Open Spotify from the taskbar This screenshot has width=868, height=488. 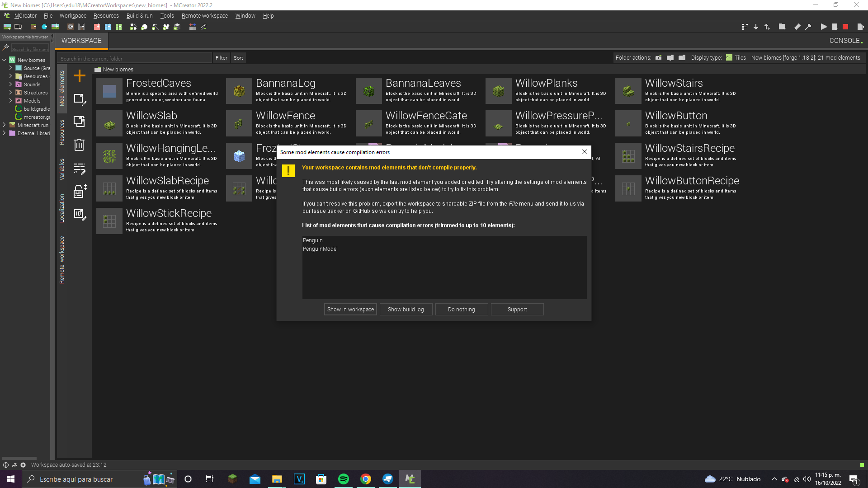(x=344, y=479)
